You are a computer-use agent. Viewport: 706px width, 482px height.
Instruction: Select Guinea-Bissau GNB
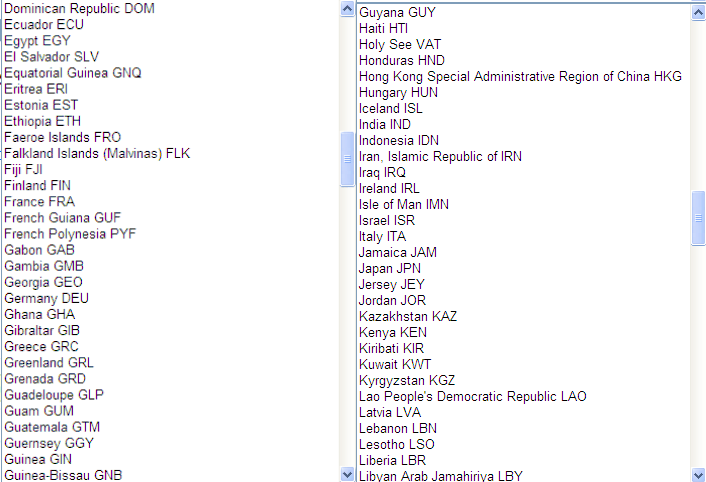coord(63,475)
